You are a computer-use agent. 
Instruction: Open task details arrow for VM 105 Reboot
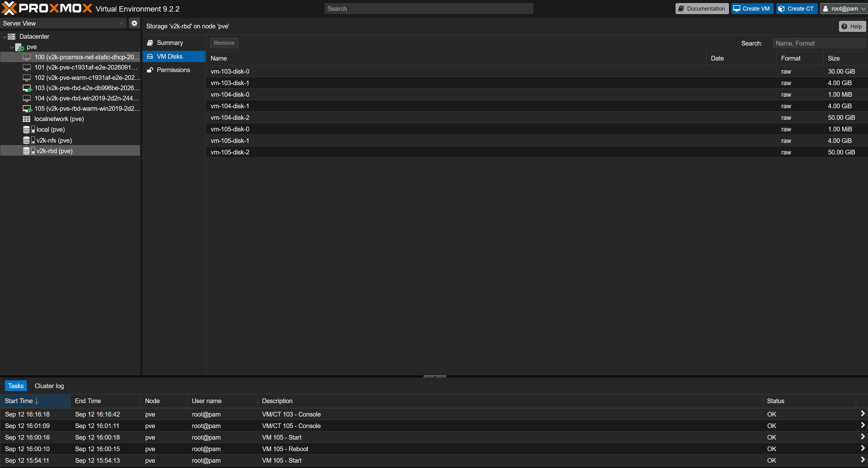coord(863,448)
